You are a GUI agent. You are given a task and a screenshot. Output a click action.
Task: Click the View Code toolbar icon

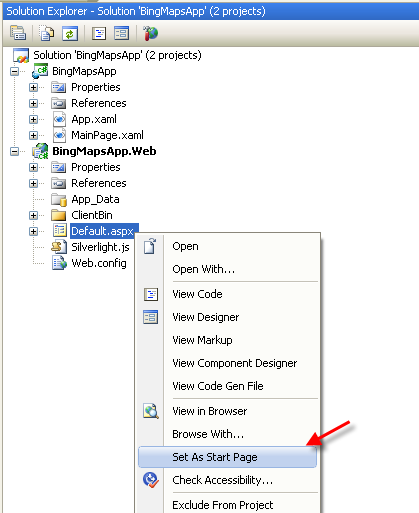tap(99, 33)
